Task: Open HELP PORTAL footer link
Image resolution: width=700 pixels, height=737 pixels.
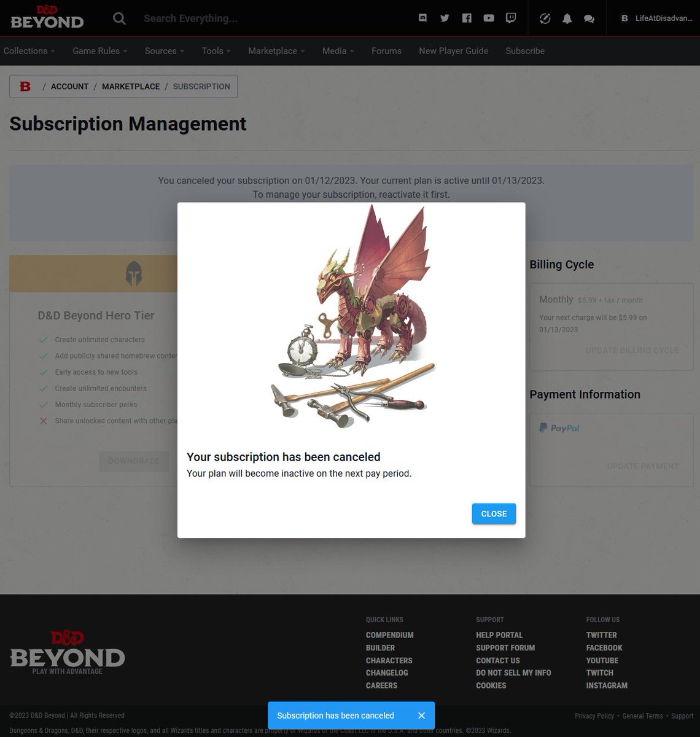Action: 499,635
